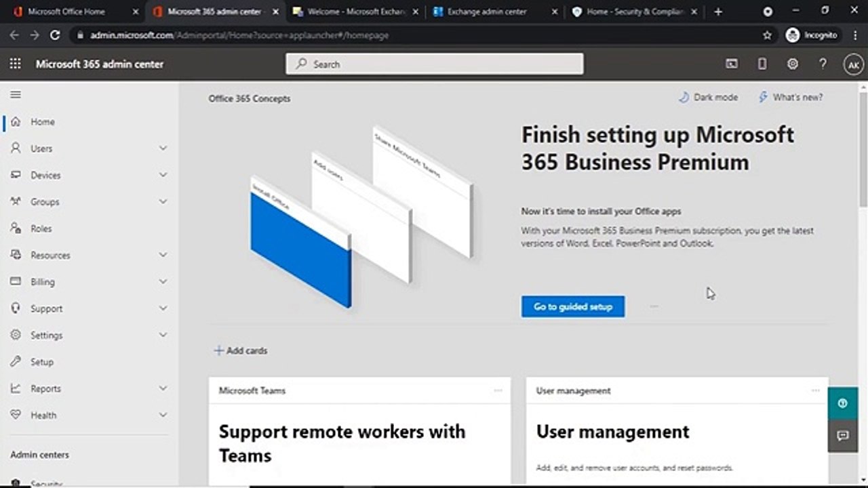Click Microsoft 365 admin center title
This screenshot has width=868, height=488.
pos(100,64)
